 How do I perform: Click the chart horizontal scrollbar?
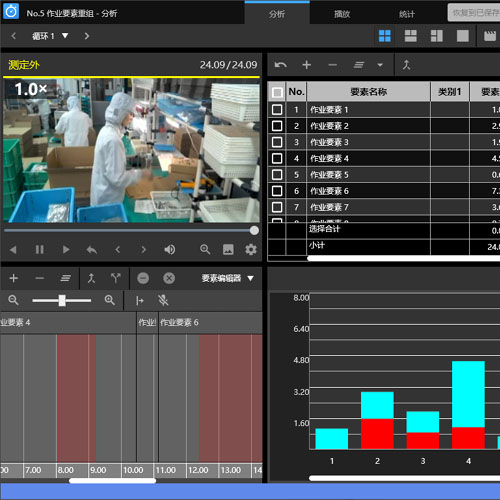[404, 478]
